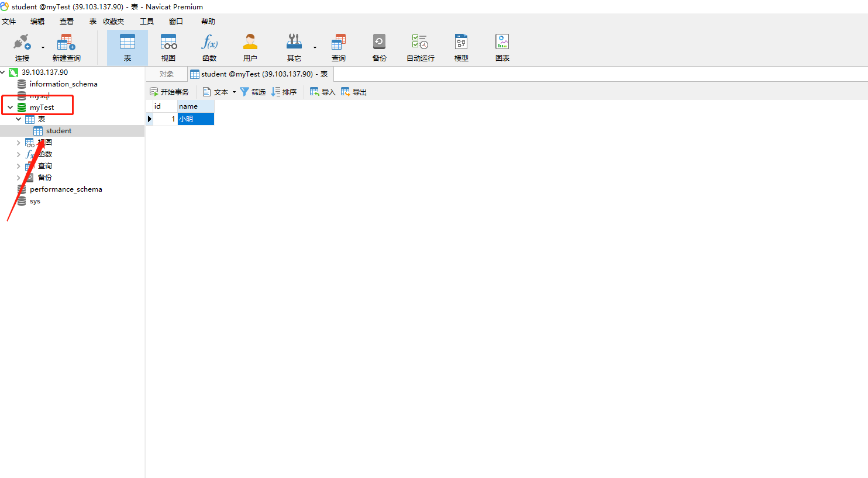Open the Text (文本) dropdown arrow

[x=234, y=92]
